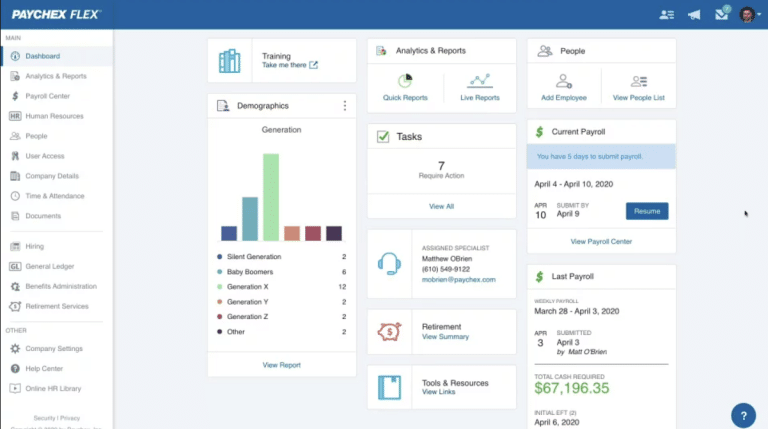Select the Other legend row
The width and height of the screenshot is (768, 429).
pyautogui.click(x=282, y=332)
